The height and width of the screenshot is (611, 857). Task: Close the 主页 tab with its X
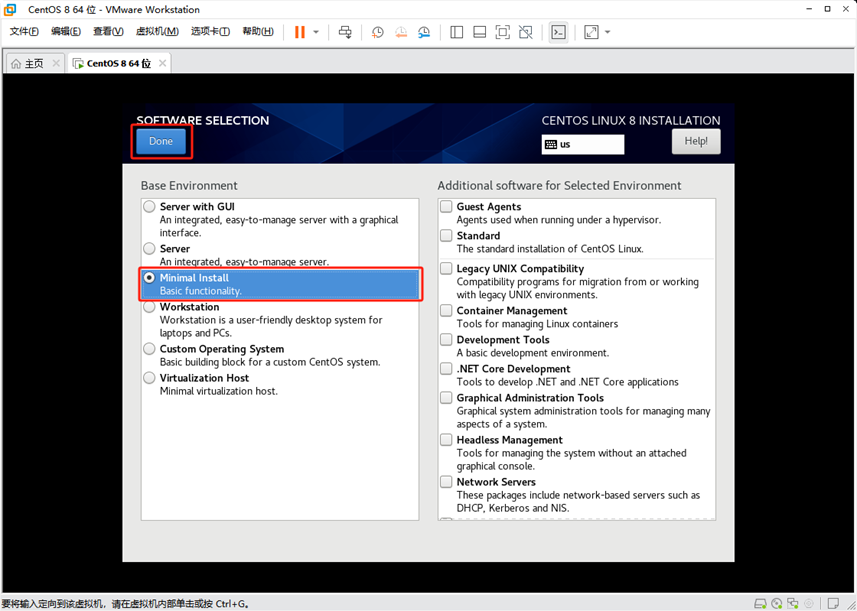(56, 63)
